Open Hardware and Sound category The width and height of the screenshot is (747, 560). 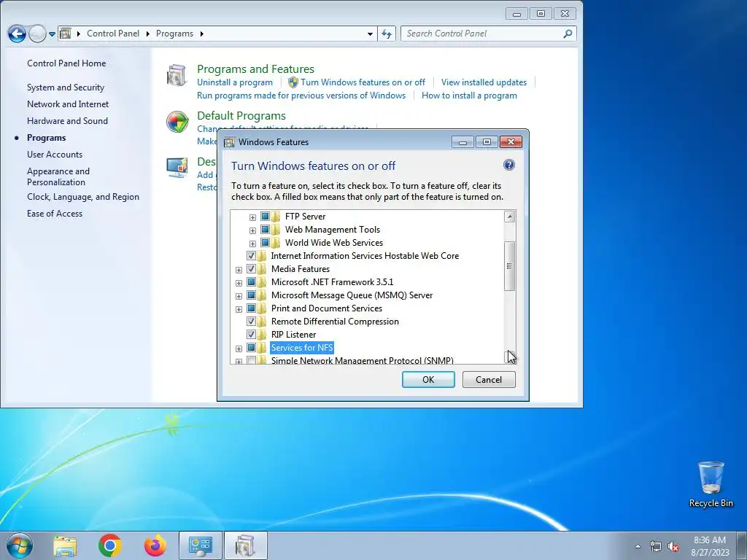coord(67,121)
